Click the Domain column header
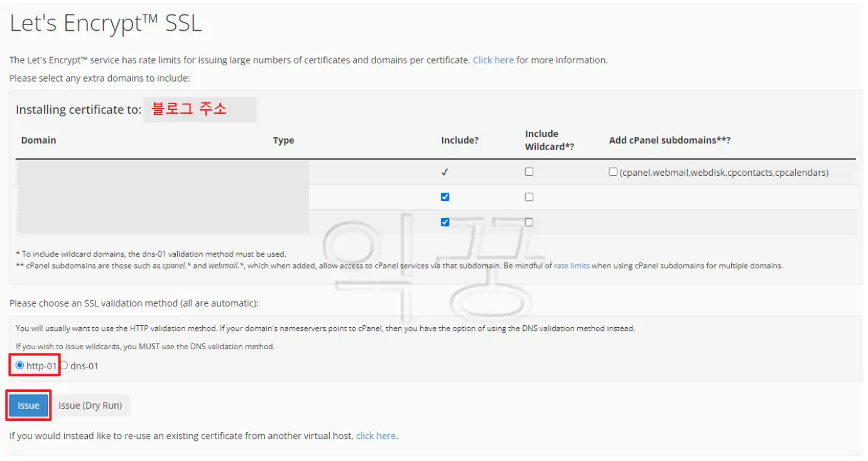 pyautogui.click(x=38, y=140)
